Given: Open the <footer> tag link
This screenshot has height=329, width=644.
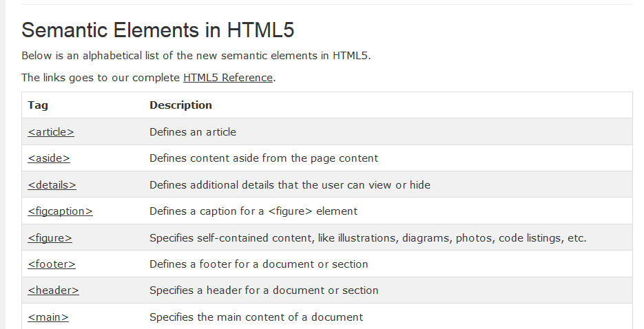Looking at the screenshot, I should [52, 264].
